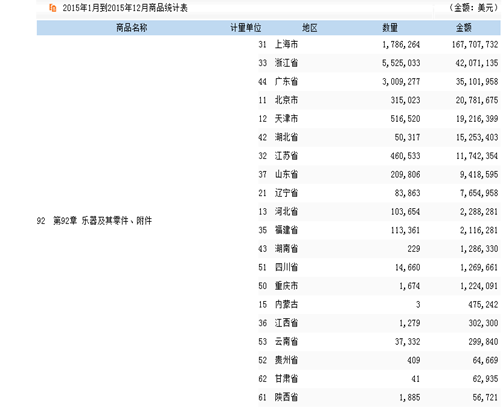The width and height of the screenshot is (503, 407).
Task: Click the 陕西省 amount 56,721
Action: [x=485, y=397]
